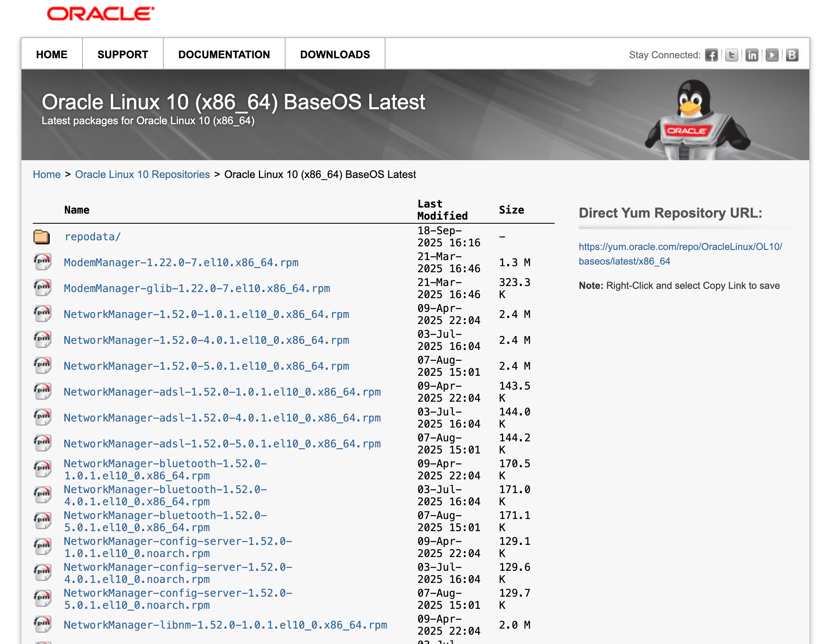This screenshot has height=644, width=830.
Task: Click rpm icon beside NetworkManager-config-server 1.0.1 package
Action: tap(42, 547)
